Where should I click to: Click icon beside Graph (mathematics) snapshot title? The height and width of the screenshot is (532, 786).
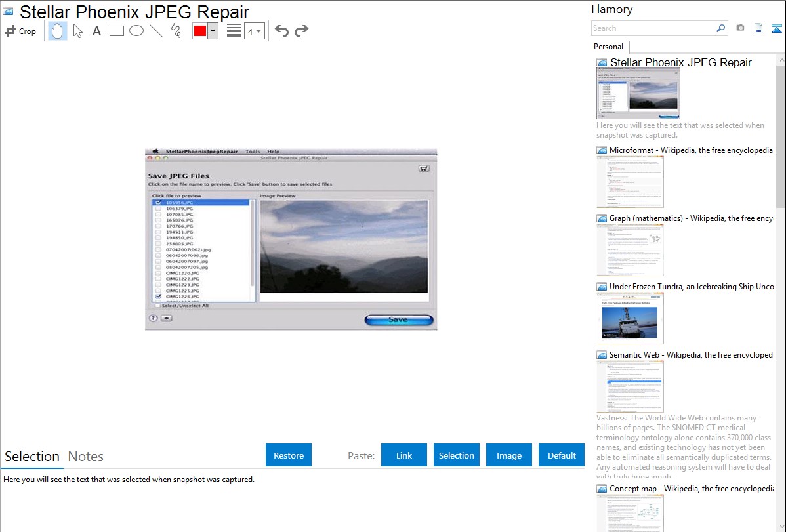tap(602, 218)
